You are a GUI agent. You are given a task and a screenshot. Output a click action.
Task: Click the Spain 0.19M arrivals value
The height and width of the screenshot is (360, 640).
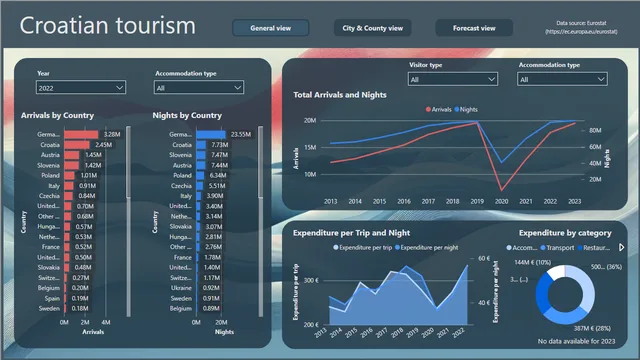pyautogui.click(x=80, y=298)
